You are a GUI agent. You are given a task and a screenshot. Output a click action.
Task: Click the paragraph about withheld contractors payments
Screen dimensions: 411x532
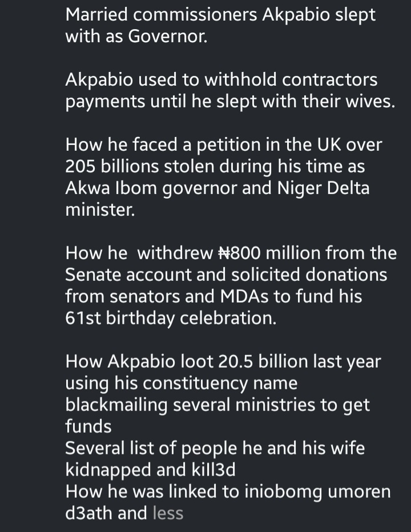click(229, 91)
